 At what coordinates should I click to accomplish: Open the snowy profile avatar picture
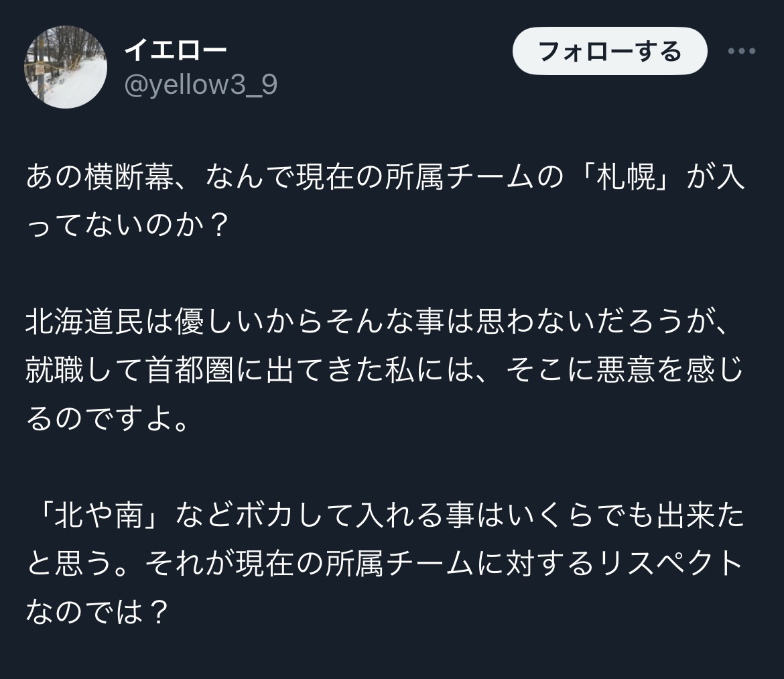[x=66, y=68]
